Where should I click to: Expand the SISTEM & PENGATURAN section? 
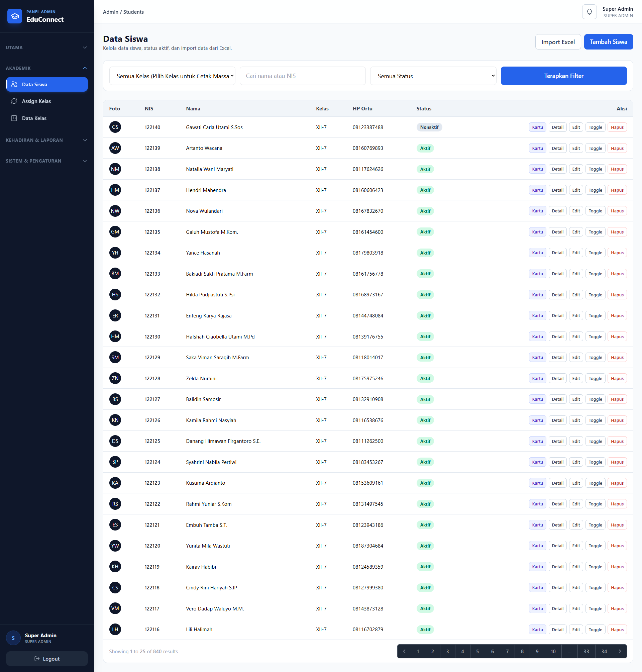coord(47,161)
